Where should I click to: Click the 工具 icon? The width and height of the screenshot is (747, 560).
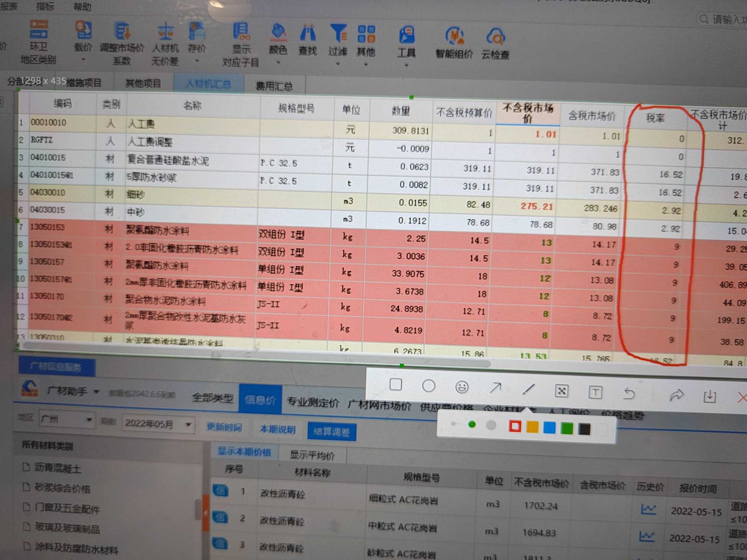pyautogui.click(x=406, y=35)
